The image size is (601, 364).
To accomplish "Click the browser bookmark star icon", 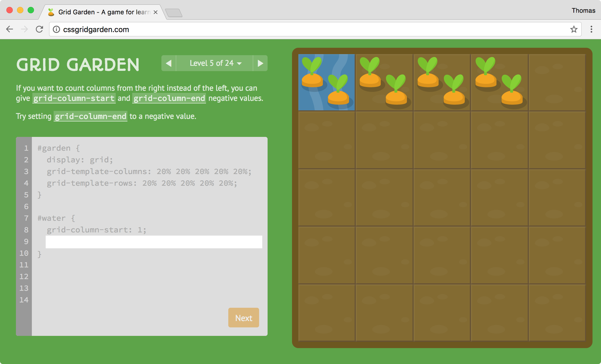I will (x=573, y=30).
